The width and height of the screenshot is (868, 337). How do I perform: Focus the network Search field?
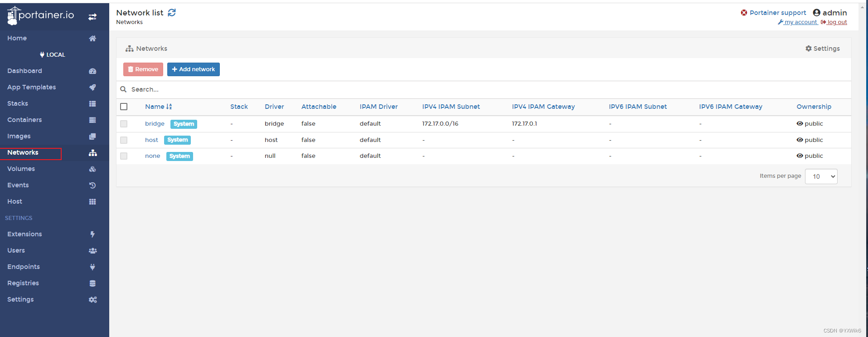click(x=484, y=90)
